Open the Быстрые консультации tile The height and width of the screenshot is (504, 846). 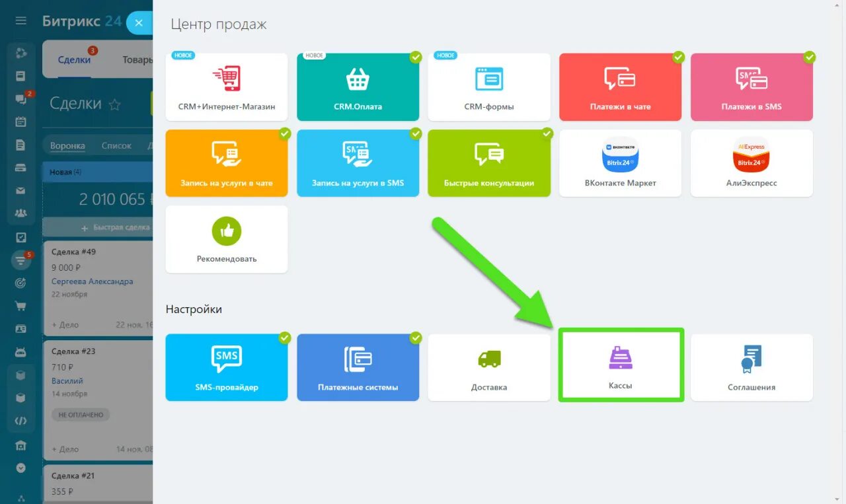[489, 163]
